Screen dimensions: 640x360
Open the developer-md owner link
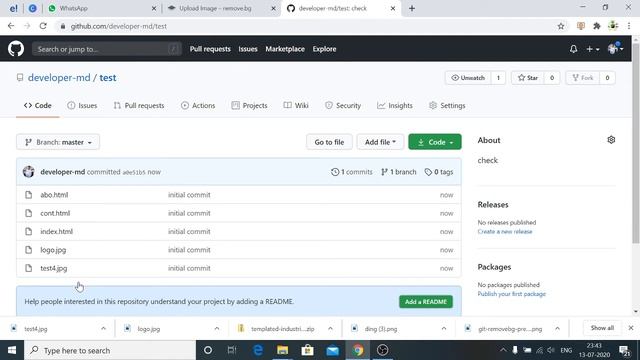tap(59, 78)
